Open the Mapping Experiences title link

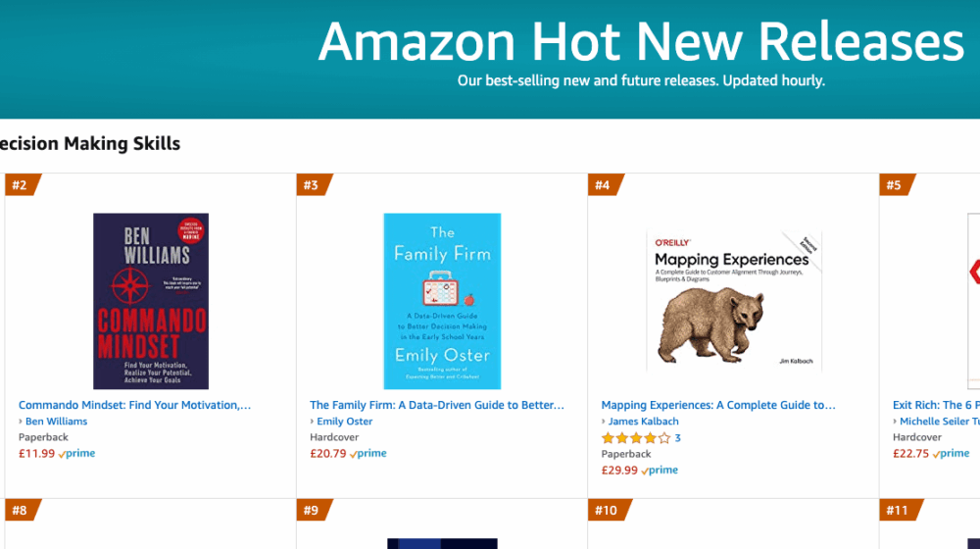pos(718,405)
